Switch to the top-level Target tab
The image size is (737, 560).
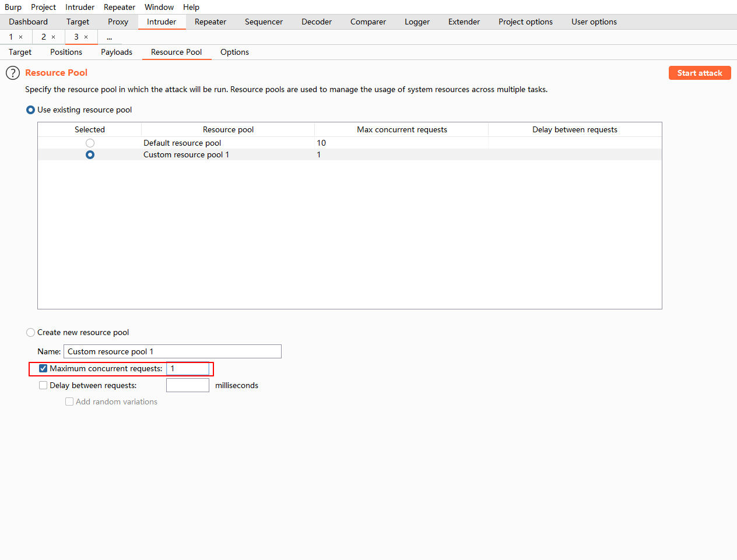point(78,22)
